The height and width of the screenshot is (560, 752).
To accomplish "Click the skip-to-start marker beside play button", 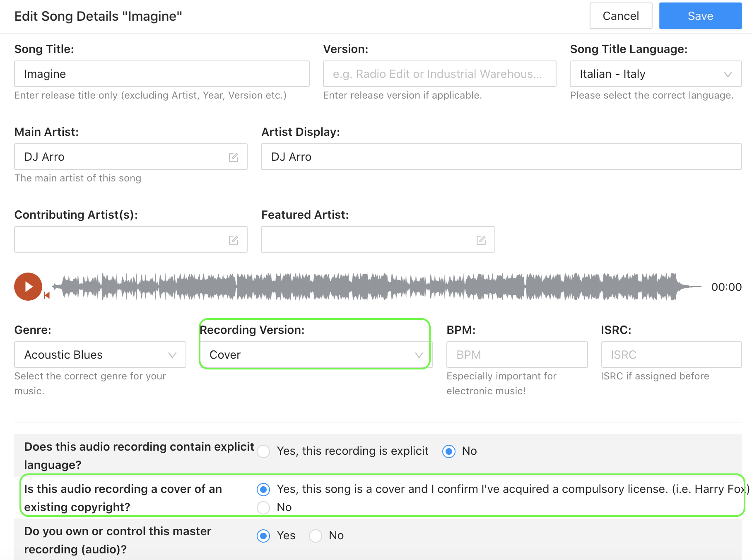I will (x=47, y=295).
